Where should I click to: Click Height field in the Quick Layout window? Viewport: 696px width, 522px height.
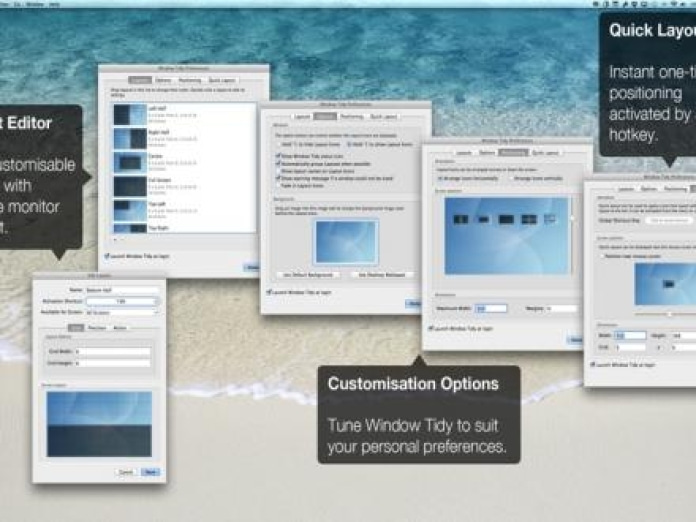point(684,336)
